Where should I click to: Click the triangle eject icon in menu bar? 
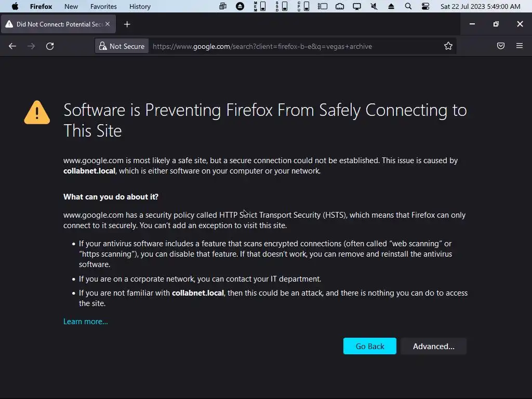[391, 6]
